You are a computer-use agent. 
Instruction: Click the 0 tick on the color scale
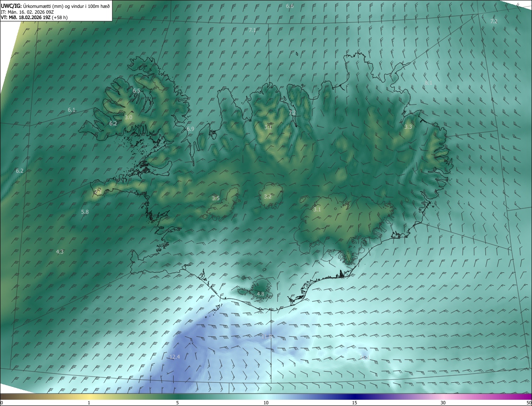tap(2, 403)
